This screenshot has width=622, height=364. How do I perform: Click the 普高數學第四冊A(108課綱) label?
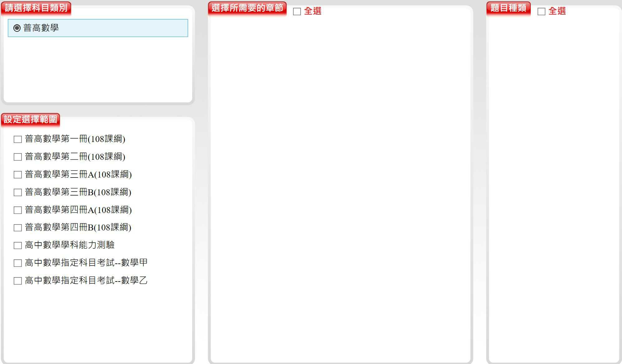pos(78,210)
